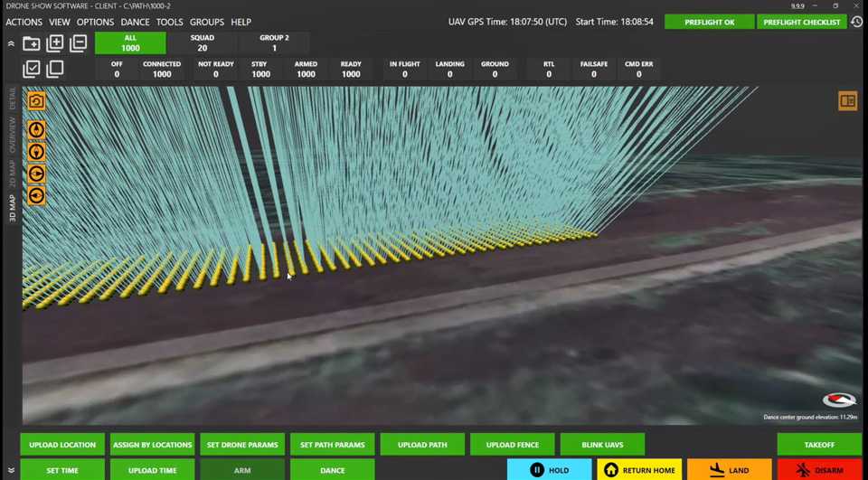Viewport: 868px width, 480px height.
Task: Click the east-pointing compass view icon
Action: (36, 174)
